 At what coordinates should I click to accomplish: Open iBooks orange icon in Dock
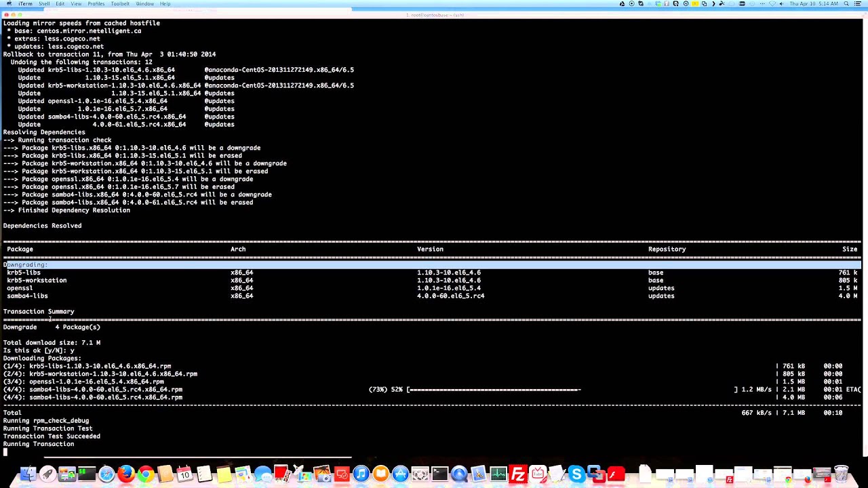(x=380, y=474)
